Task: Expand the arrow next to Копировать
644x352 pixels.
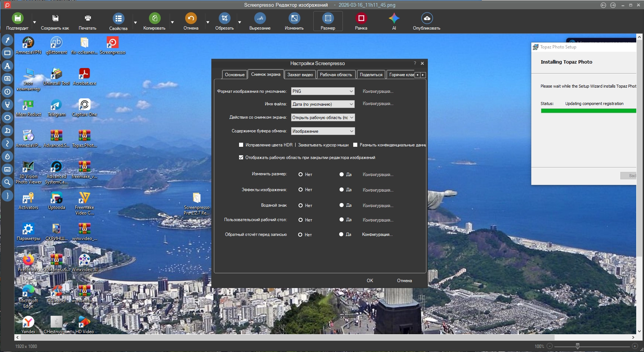Action: click(172, 23)
